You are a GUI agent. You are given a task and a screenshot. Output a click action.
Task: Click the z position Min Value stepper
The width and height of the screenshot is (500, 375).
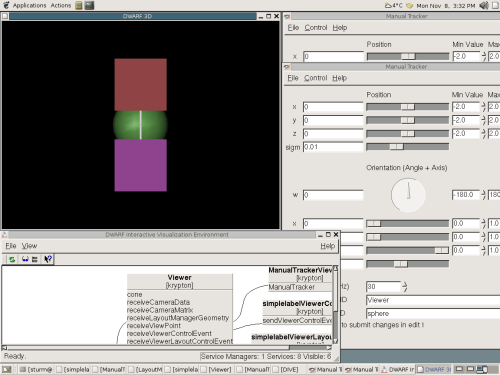[x=483, y=134]
